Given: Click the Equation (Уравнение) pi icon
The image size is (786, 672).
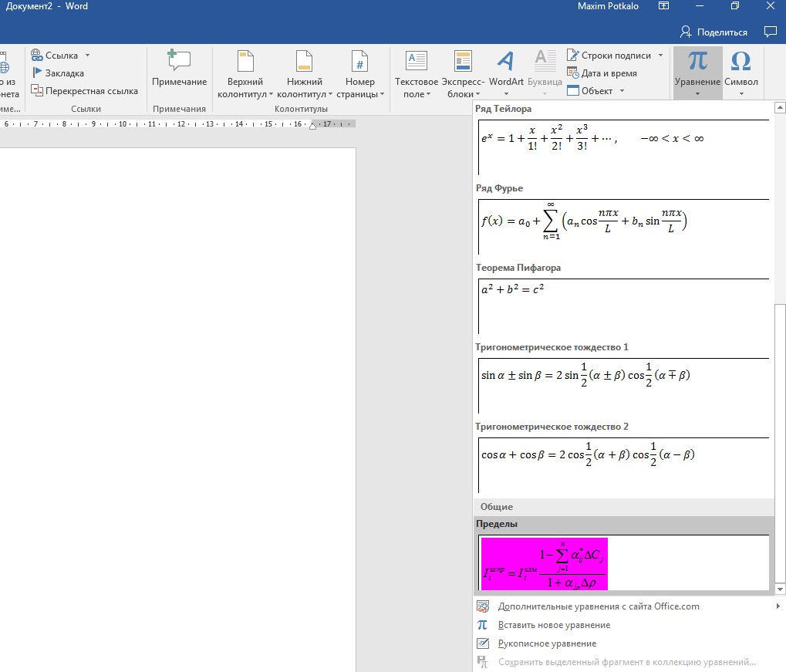Looking at the screenshot, I should [x=697, y=61].
